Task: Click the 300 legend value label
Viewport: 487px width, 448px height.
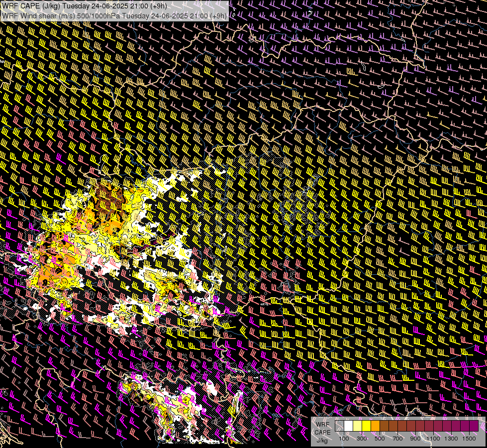Action: (x=362, y=439)
